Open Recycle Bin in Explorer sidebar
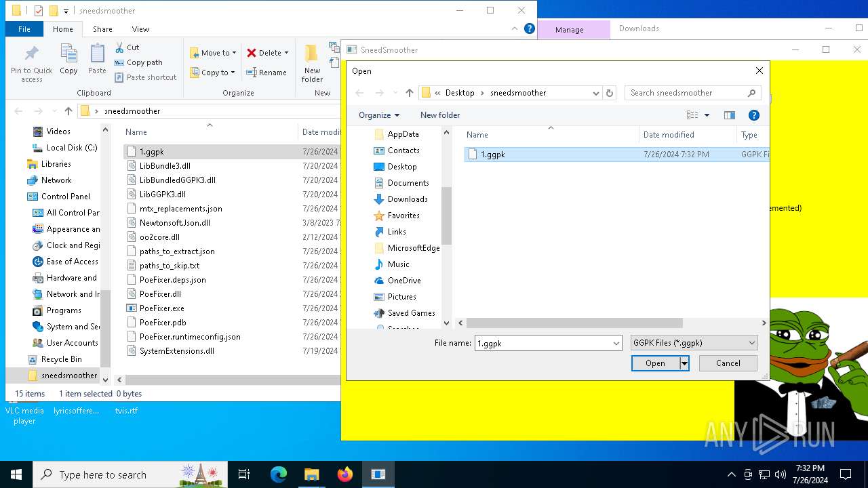 click(61, 359)
